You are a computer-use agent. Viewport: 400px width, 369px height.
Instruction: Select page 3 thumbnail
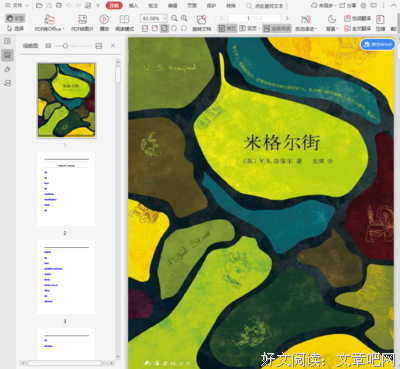(x=66, y=277)
